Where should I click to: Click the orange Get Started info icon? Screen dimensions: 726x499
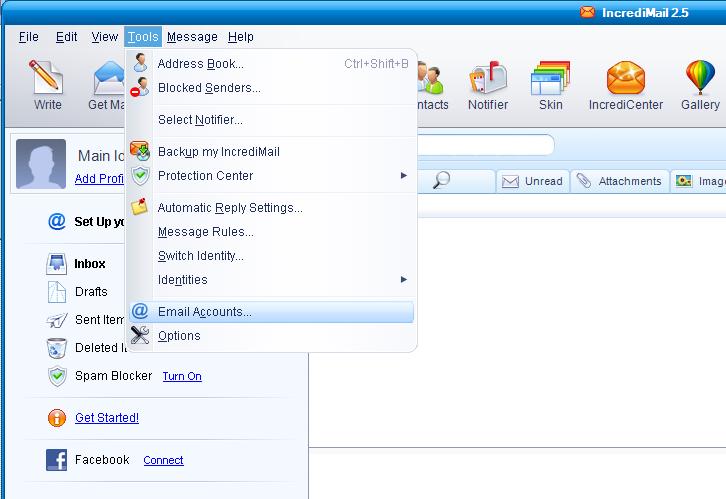pos(56,418)
